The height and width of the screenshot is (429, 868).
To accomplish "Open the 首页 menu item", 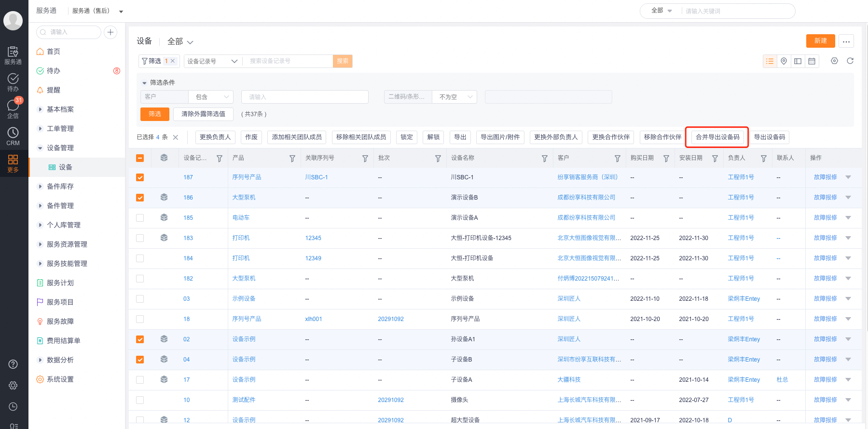I will click(54, 52).
